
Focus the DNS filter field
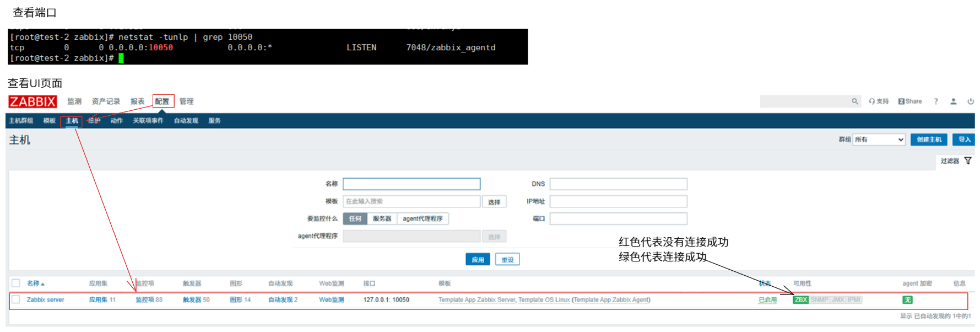tap(619, 184)
